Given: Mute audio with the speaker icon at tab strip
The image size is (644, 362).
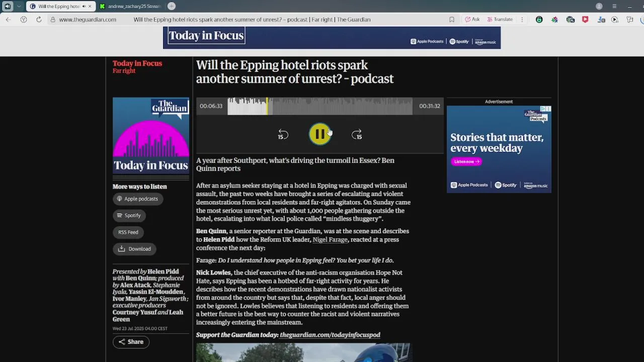Looking at the screenshot, I should coord(8,7).
